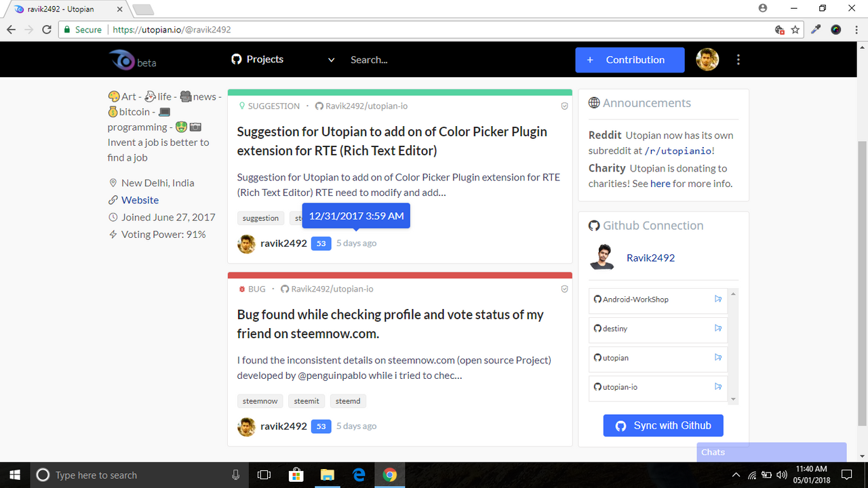Viewport: 868px width, 488px height.
Task: Reload the page with the refresh icon
Action: (x=46, y=30)
